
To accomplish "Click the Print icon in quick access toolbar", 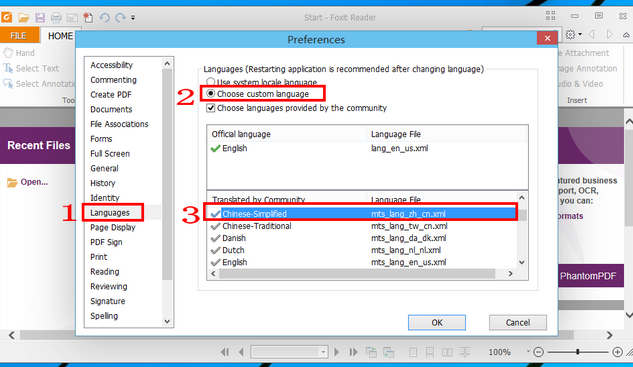I will [x=56, y=17].
